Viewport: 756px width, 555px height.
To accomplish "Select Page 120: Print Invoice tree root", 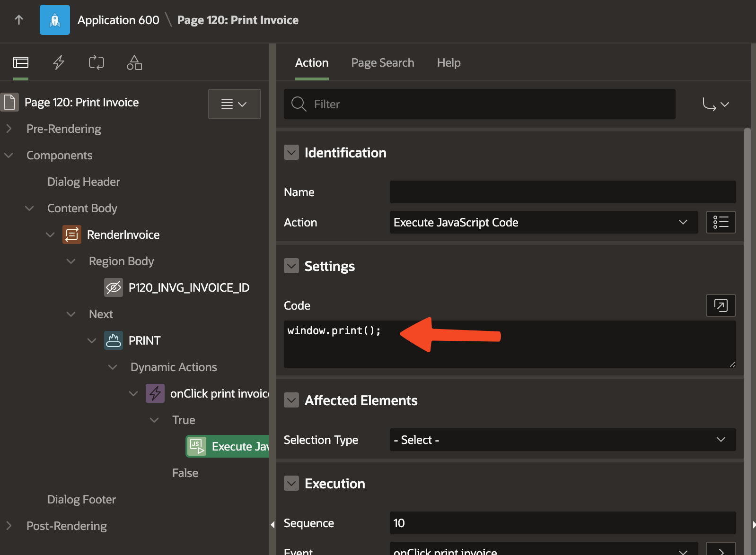I will (82, 102).
